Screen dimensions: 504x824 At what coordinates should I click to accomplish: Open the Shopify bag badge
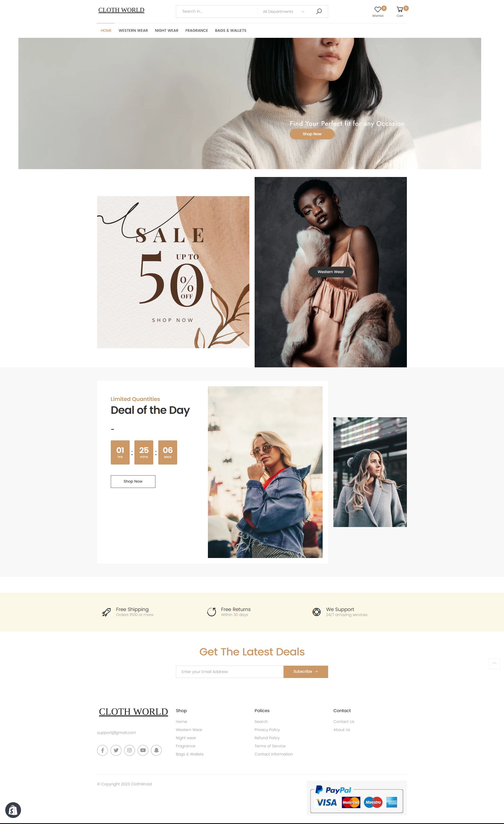[x=13, y=810]
